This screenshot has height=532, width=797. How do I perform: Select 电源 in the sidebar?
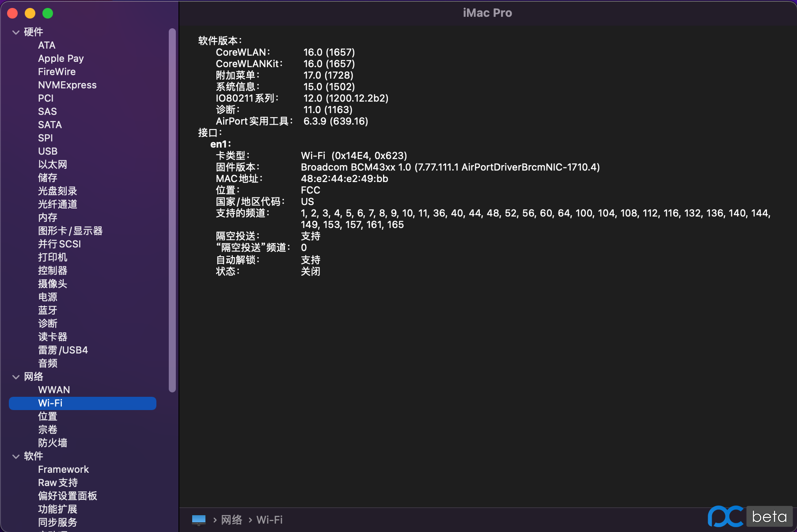click(x=48, y=297)
